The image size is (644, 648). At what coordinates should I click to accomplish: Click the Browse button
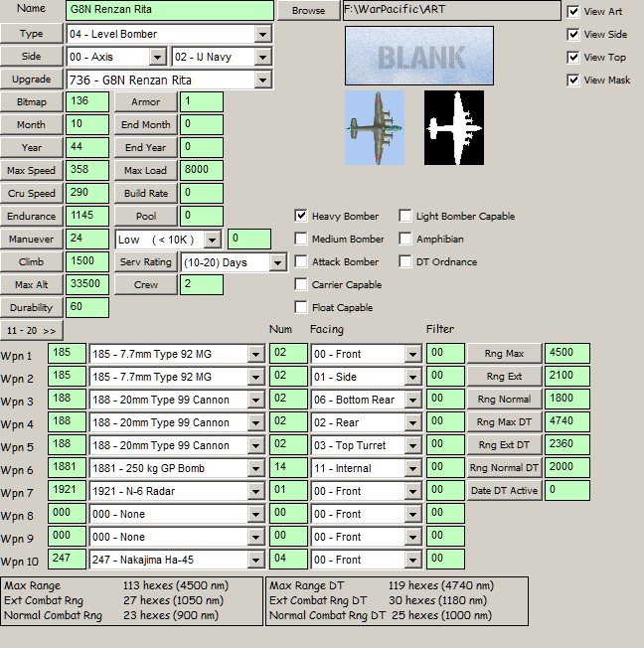click(308, 10)
